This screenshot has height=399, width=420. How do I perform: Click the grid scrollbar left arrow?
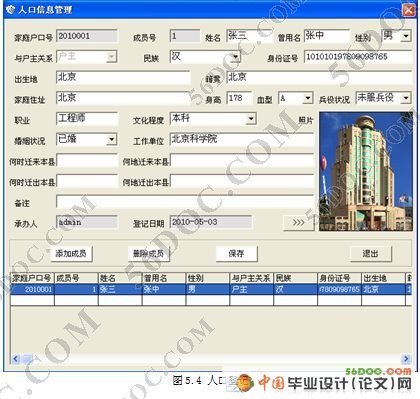[15, 359]
